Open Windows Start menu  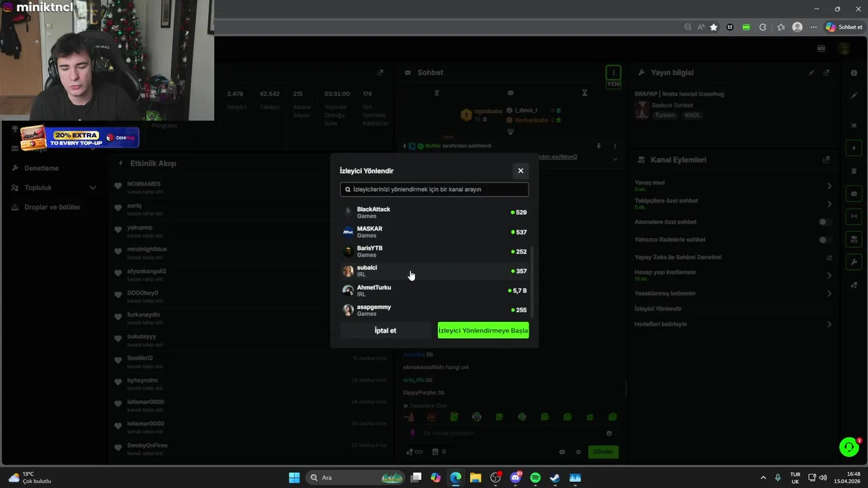[x=294, y=478]
